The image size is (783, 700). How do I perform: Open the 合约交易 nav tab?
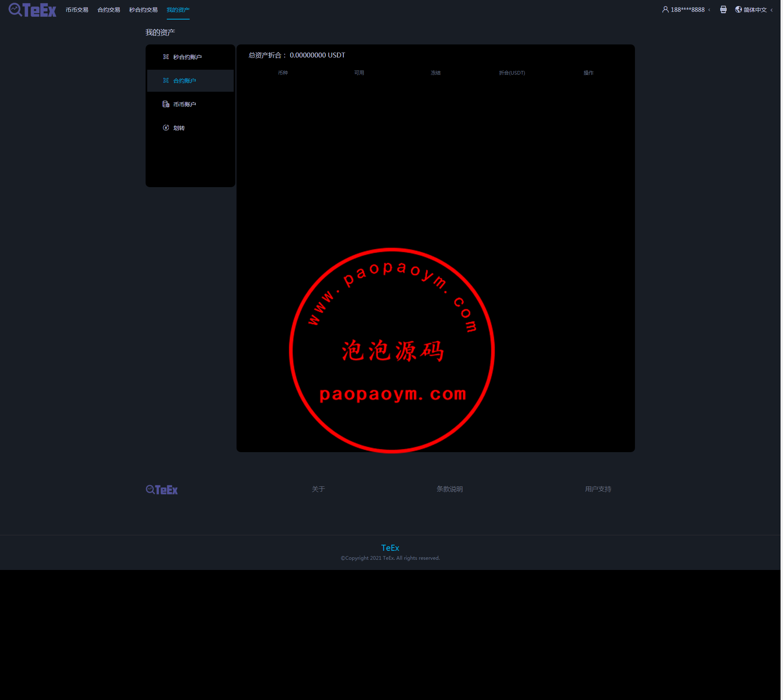coord(109,10)
